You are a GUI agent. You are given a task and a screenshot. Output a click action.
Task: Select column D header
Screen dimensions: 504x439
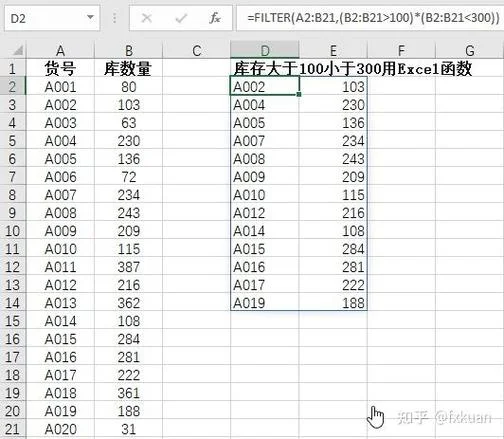[265, 51]
